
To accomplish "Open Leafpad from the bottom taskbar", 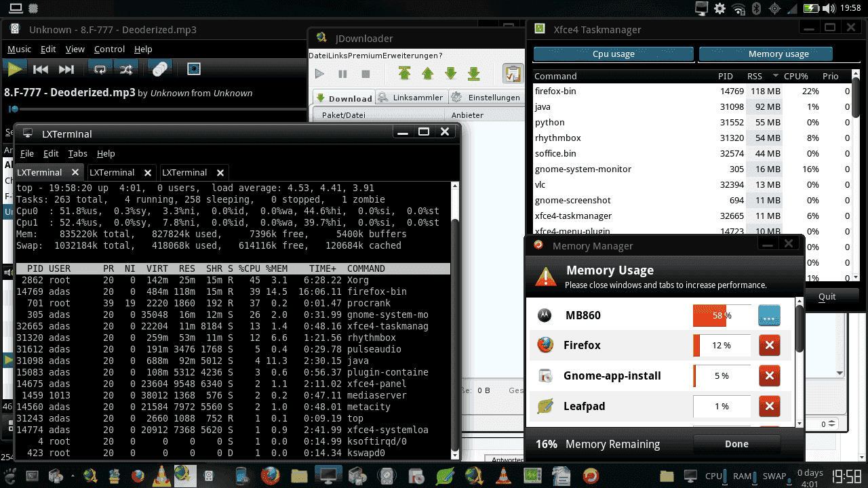I will coord(444,476).
